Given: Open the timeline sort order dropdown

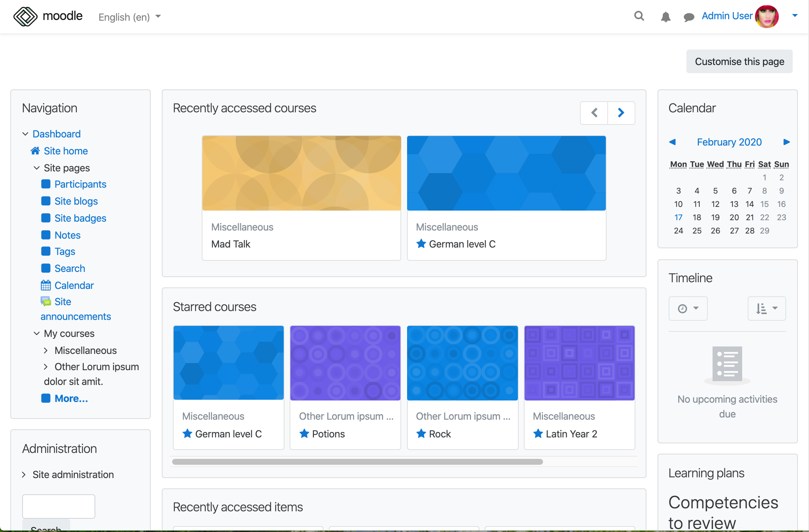Looking at the screenshot, I should (x=767, y=308).
